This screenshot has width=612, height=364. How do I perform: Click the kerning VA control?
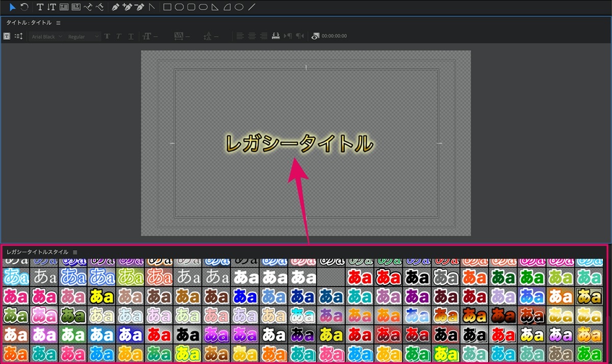[x=182, y=36]
